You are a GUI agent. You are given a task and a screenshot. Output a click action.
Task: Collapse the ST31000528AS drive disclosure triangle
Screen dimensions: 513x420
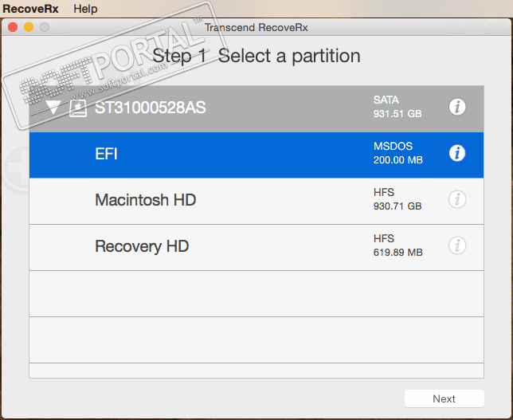click(53, 108)
